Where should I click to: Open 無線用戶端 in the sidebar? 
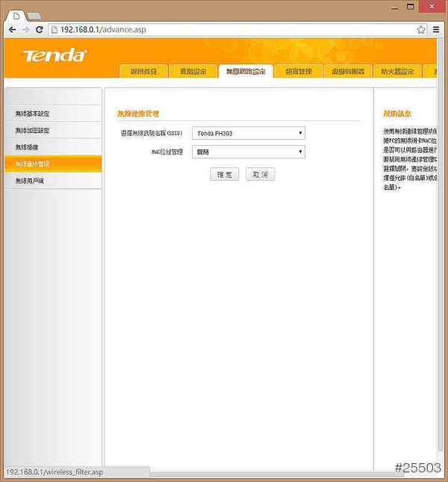(54, 181)
